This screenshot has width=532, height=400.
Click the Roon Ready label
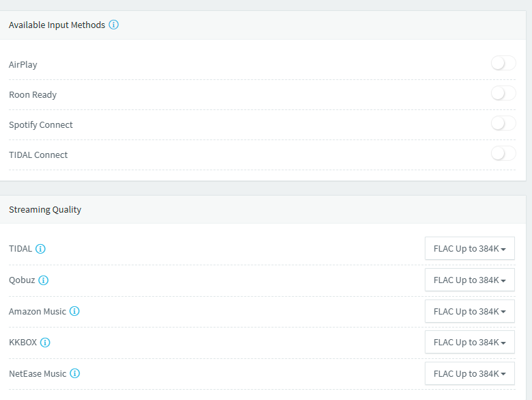[33, 95]
